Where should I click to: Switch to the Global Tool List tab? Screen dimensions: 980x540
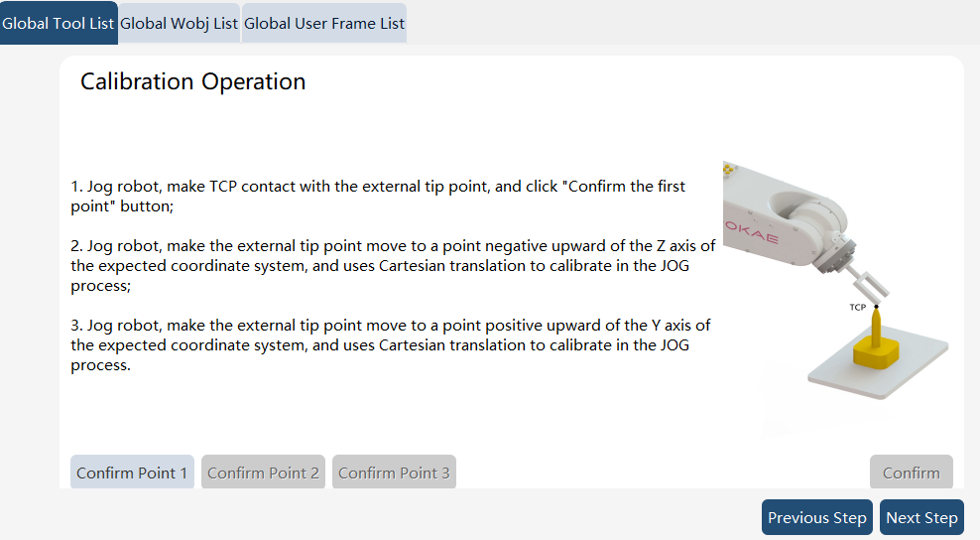click(59, 23)
